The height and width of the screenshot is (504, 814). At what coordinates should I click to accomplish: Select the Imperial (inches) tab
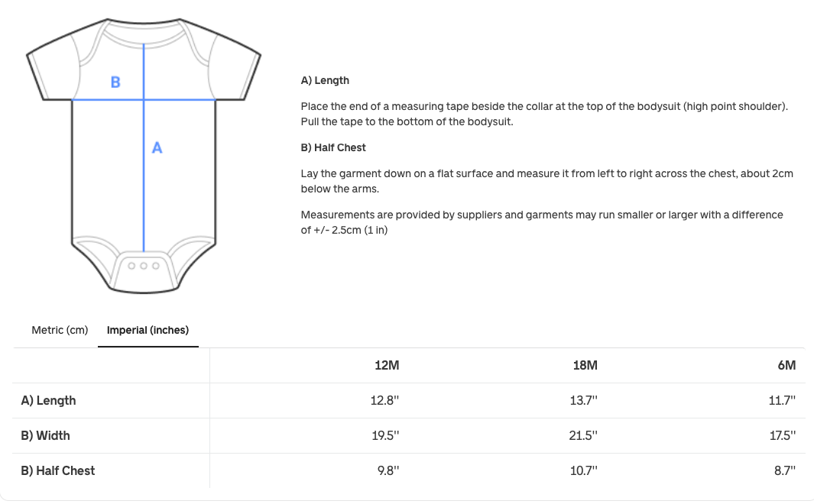(x=148, y=330)
